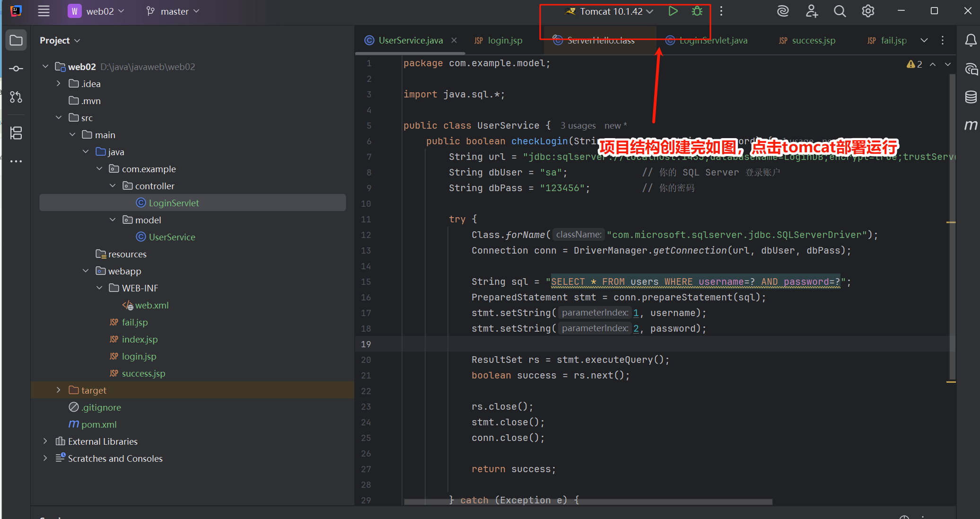980x519 pixels.
Task: Select pom.xml in the project tree
Action: click(98, 424)
